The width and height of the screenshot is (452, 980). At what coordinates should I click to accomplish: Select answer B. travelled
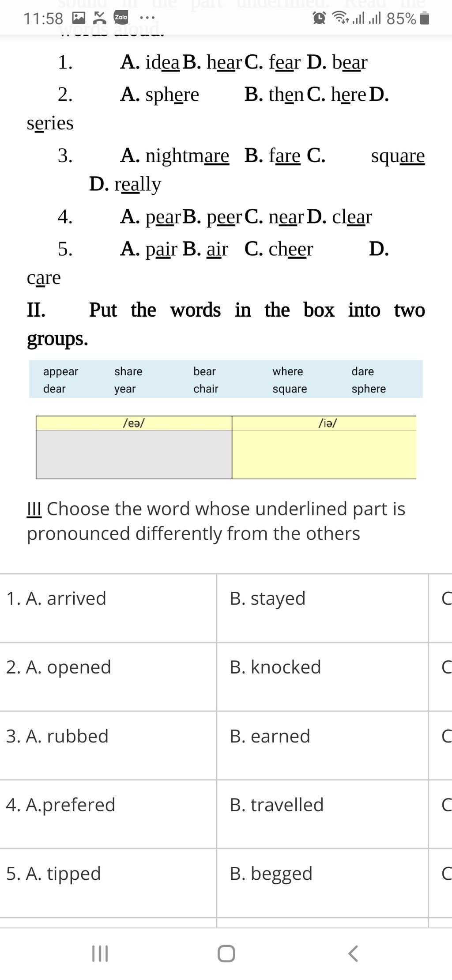276,805
